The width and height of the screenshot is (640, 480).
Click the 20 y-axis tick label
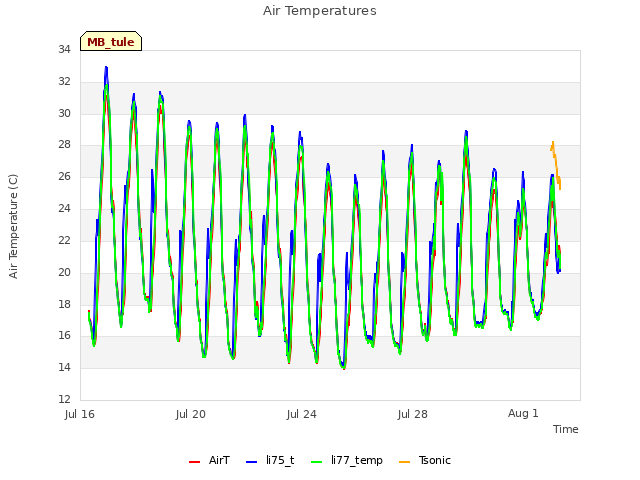coord(64,272)
